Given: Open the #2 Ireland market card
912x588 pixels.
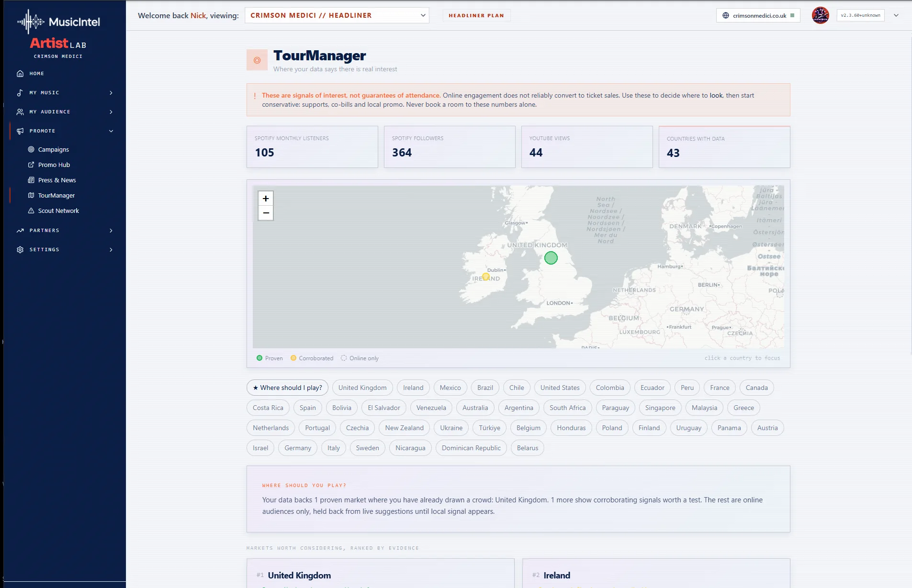Looking at the screenshot, I should 656,573.
